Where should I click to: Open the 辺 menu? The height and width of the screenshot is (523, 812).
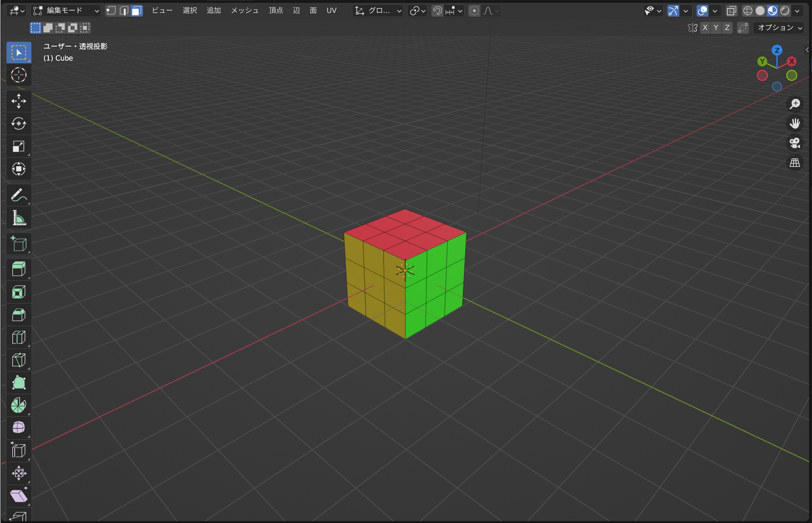(x=296, y=11)
